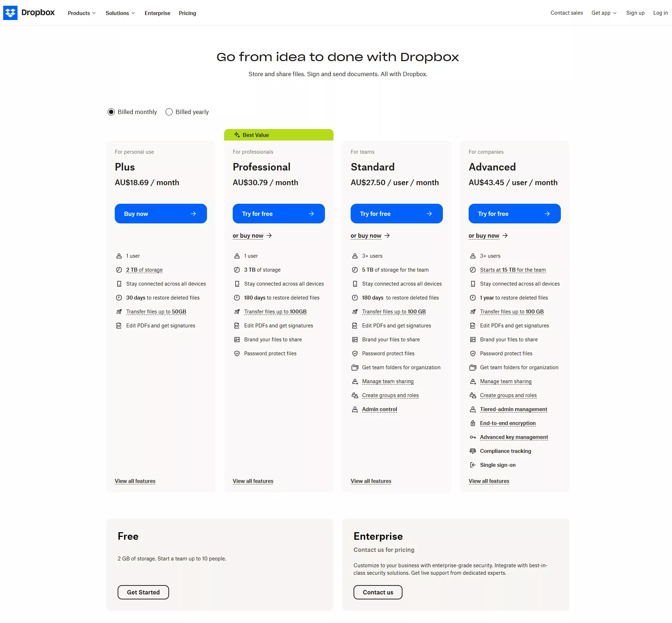The height and width of the screenshot is (623, 672).
Task: Click Try for free under Professional plan
Action: pos(278,214)
